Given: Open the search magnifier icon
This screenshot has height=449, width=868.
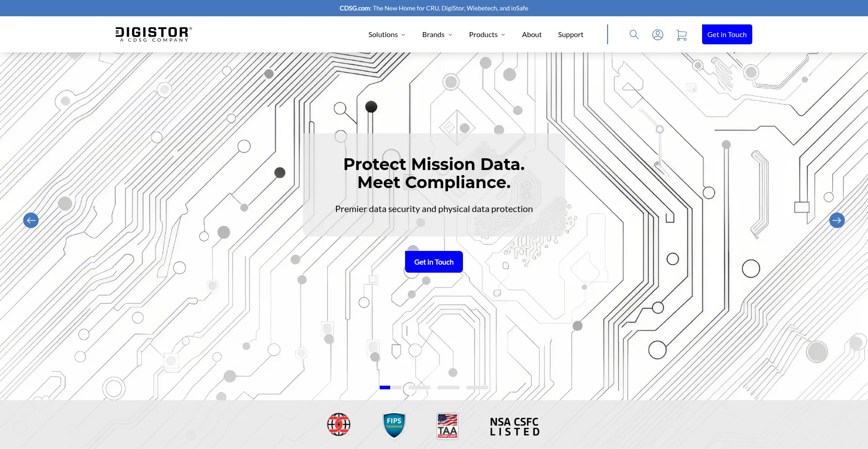Looking at the screenshot, I should 634,34.
